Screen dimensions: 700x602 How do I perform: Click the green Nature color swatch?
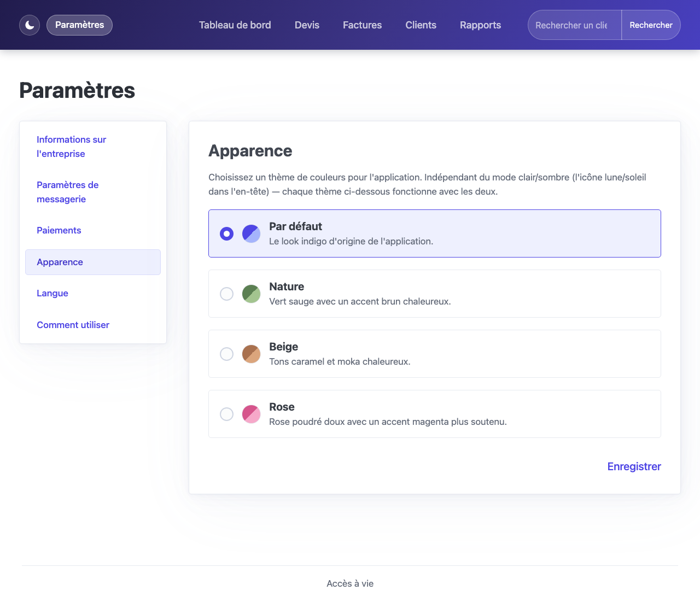tap(251, 294)
